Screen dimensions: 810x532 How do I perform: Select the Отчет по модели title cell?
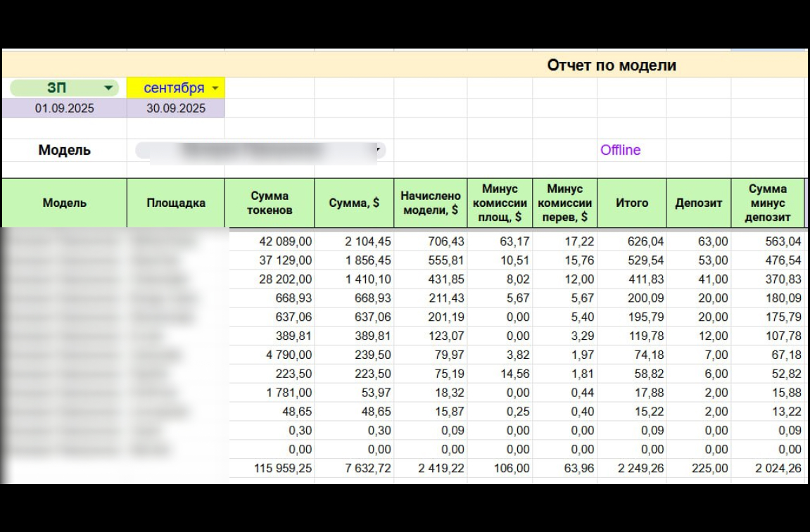[612, 65]
